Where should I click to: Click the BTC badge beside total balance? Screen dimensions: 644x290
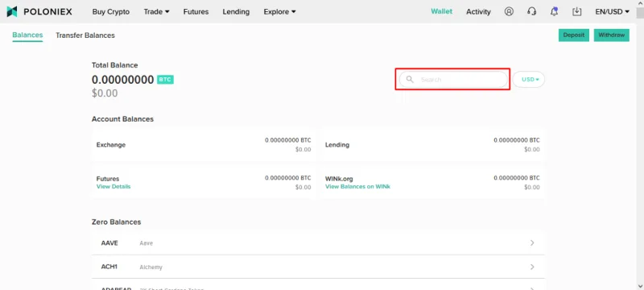point(165,79)
